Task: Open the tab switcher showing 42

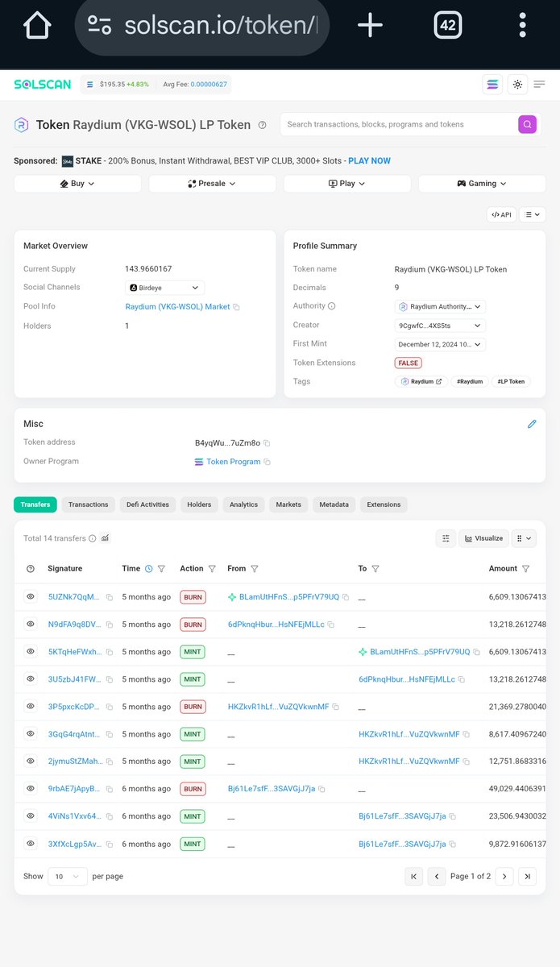Action: [x=448, y=25]
